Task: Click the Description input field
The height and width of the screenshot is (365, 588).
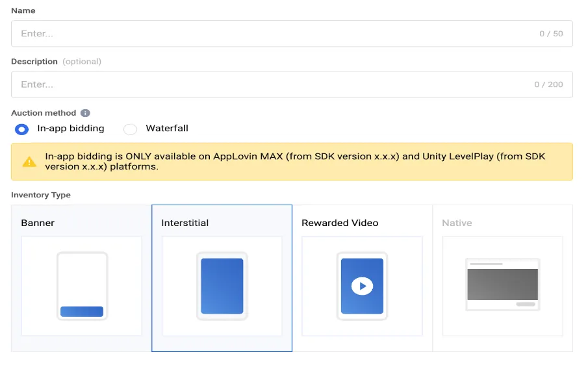Action: click(x=292, y=84)
